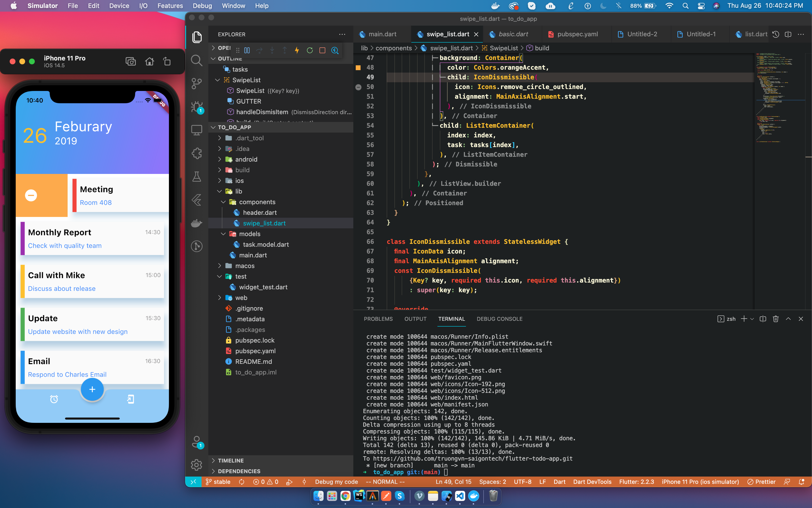
Task: Click Prettier in the status bar
Action: (x=761, y=482)
